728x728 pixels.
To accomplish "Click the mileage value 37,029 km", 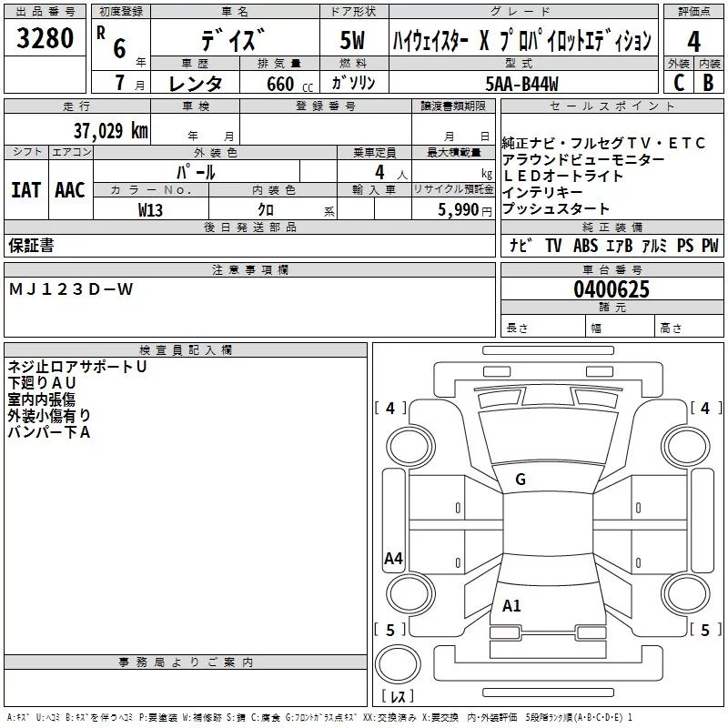I will click(109, 130).
